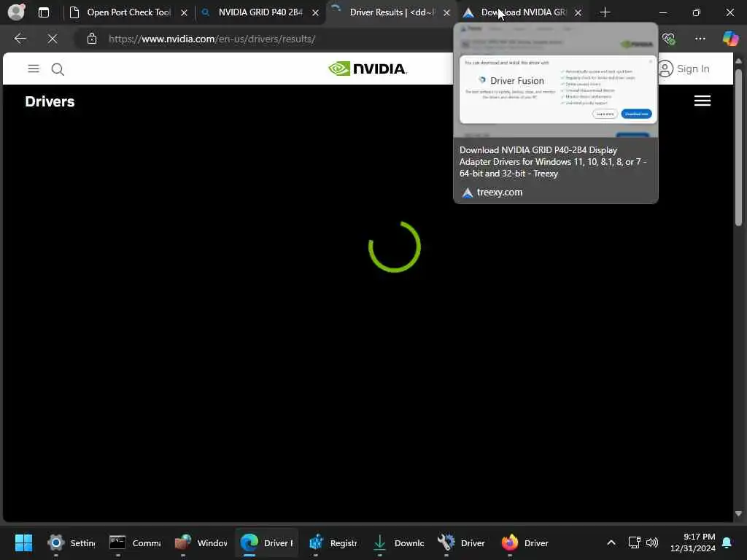Screen dimensions: 747x560
Task: Open the Windows taskbar app with box icon
Action: pos(201,542)
